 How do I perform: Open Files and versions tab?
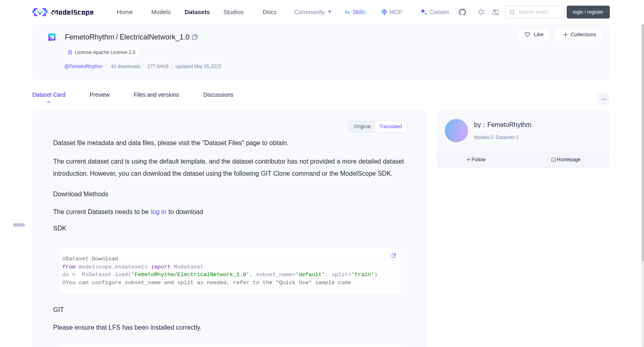pyautogui.click(x=156, y=95)
